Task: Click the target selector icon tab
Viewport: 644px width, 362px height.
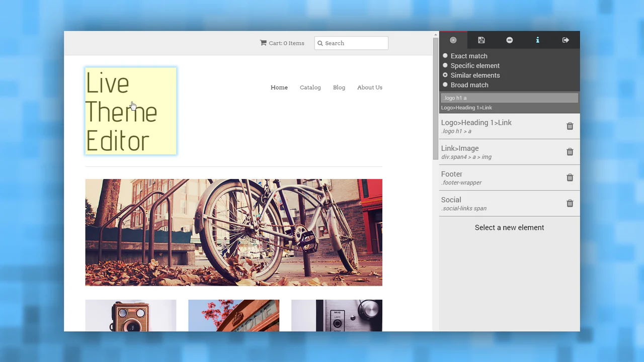Action: click(453, 40)
